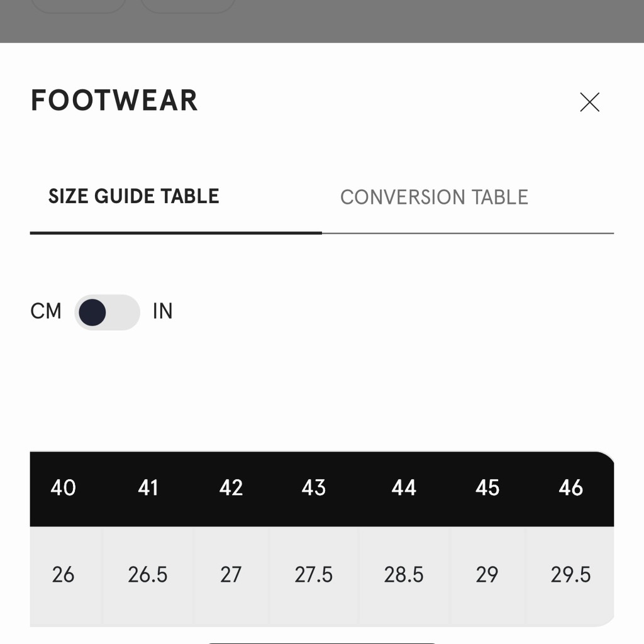Click the size 44 header cell
The image size is (644, 644).
coord(404,488)
